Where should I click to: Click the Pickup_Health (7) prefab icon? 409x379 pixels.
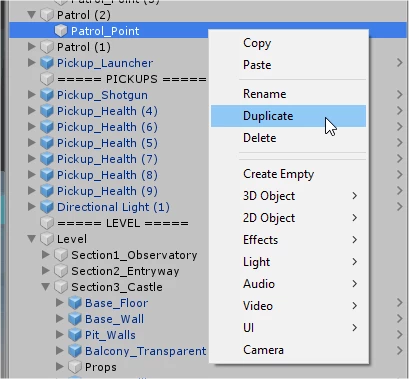coord(47,159)
